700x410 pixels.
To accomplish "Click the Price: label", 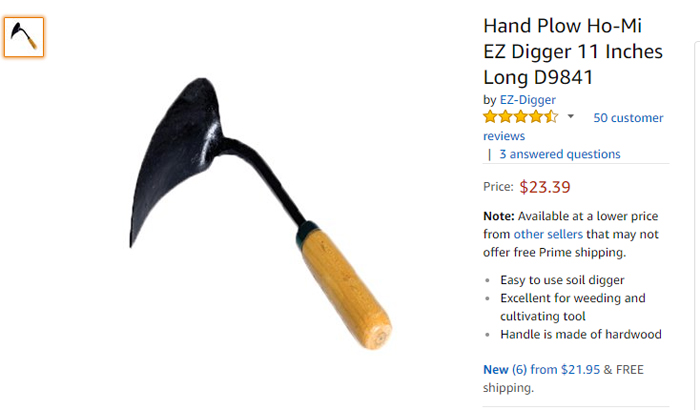I will pos(498,187).
